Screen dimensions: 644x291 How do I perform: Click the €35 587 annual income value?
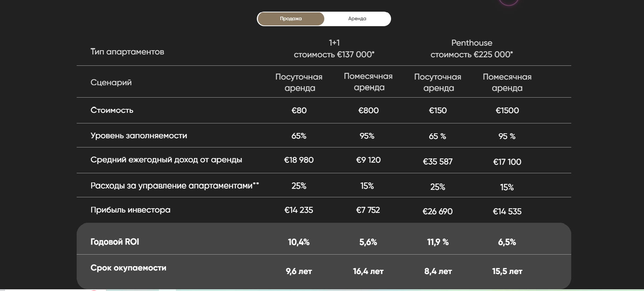437,162
